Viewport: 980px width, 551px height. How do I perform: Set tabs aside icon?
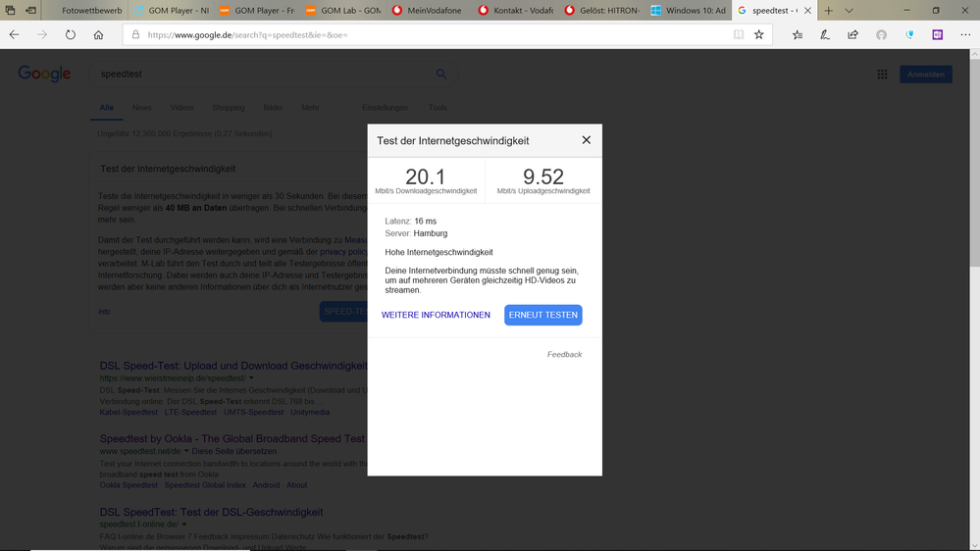click(x=30, y=11)
